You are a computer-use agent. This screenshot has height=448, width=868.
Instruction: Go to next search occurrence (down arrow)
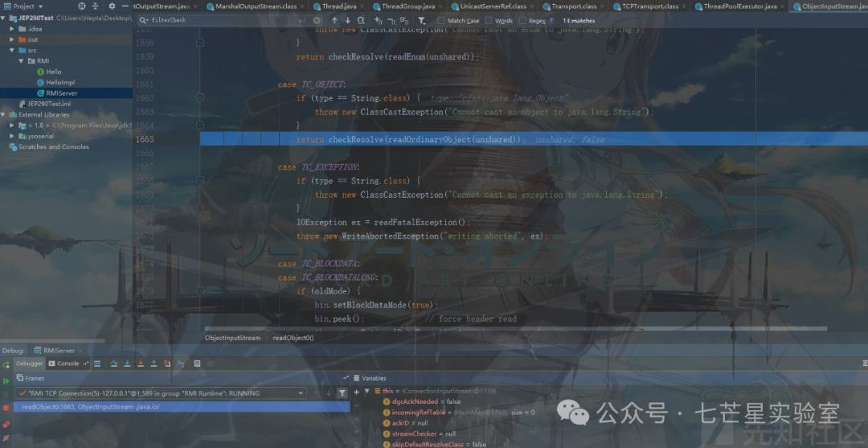click(348, 20)
